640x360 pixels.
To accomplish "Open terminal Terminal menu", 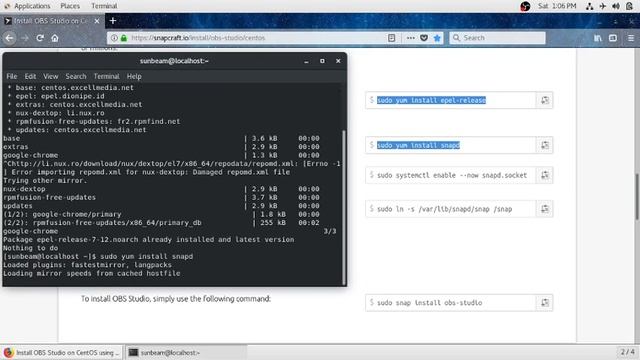I will (107, 76).
